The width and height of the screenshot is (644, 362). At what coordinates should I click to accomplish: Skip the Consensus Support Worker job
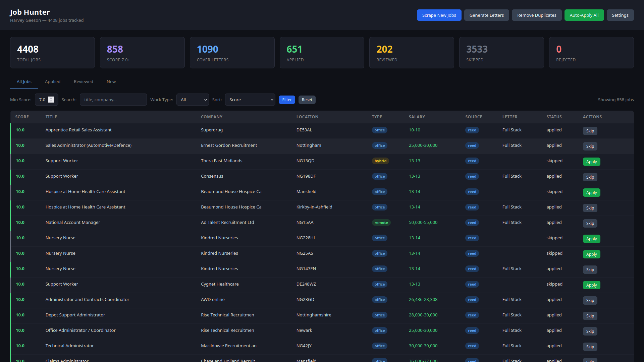click(x=590, y=177)
